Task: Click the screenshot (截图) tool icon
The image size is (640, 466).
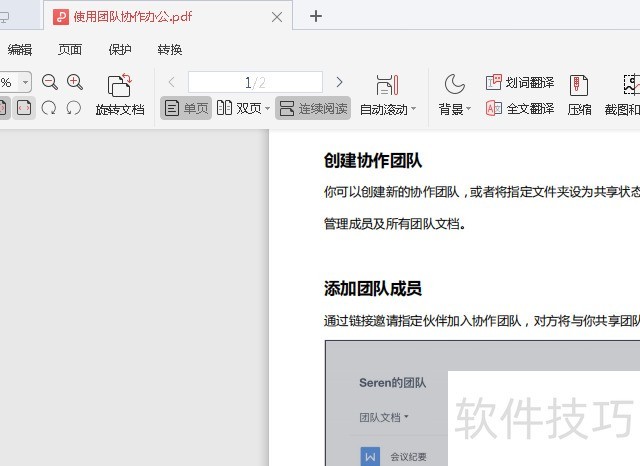Action: 631,84
